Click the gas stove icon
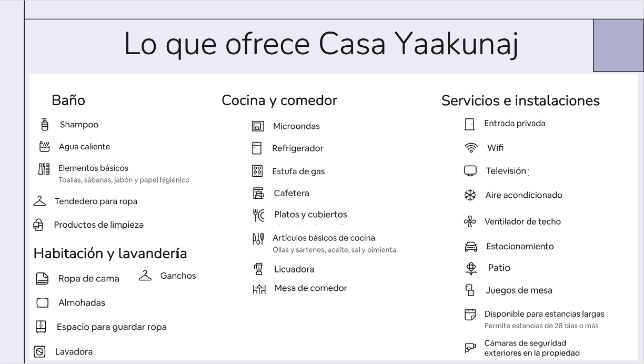The width and height of the screenshot is (644, 364). point(257,171)
